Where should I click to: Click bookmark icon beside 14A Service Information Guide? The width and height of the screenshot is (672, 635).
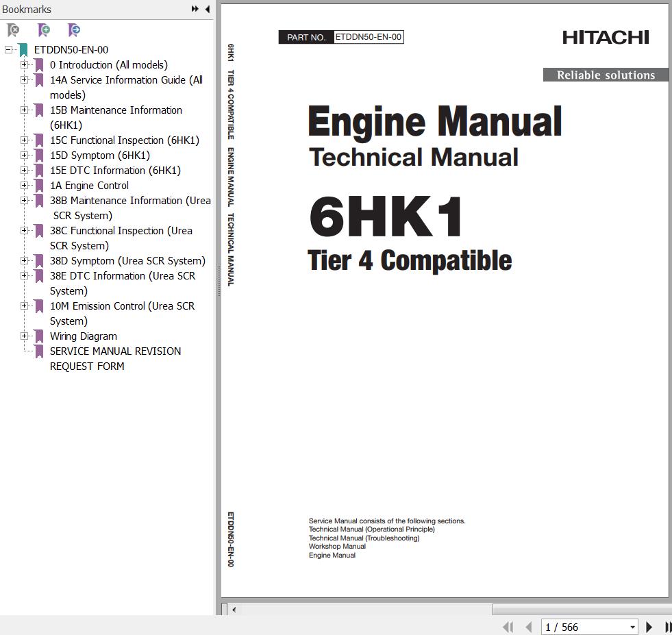click(39, 80)
